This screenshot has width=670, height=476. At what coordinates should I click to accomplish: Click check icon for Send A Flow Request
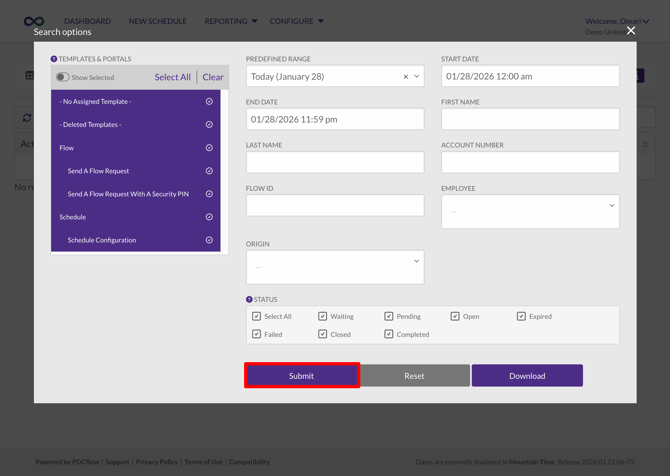click(209, 170)
